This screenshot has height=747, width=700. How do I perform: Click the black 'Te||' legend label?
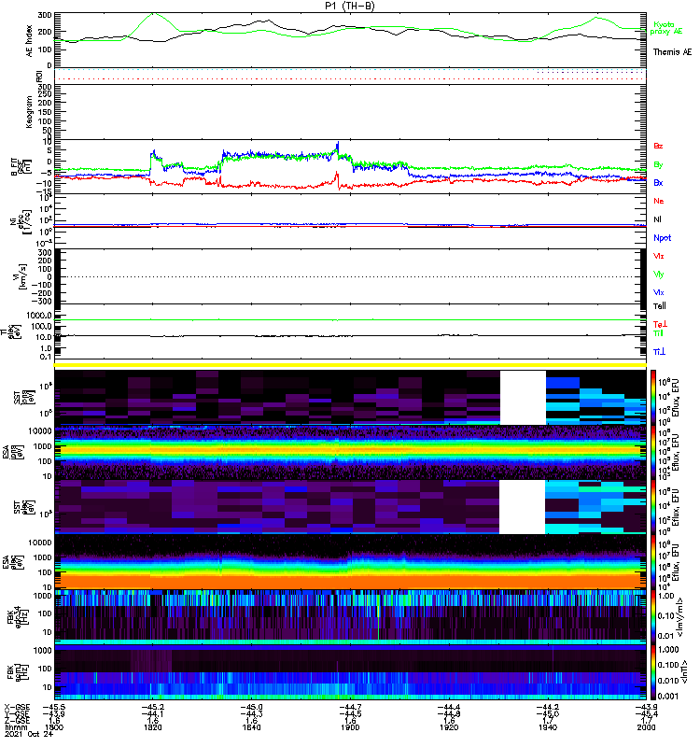tap(659, 306)
